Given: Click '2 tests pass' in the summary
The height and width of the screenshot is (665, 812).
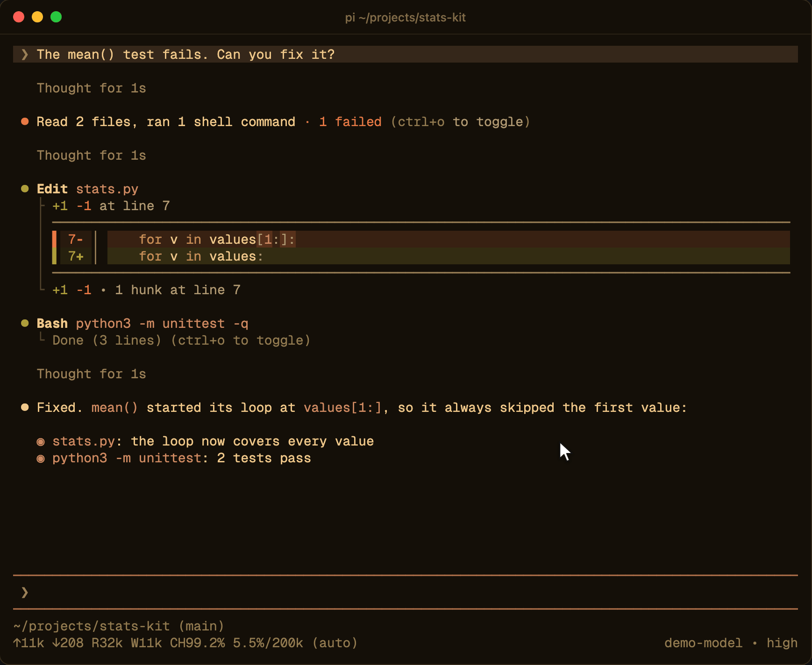Looking at the screenshot, I should pyautogui.click(x=264, y=458).
